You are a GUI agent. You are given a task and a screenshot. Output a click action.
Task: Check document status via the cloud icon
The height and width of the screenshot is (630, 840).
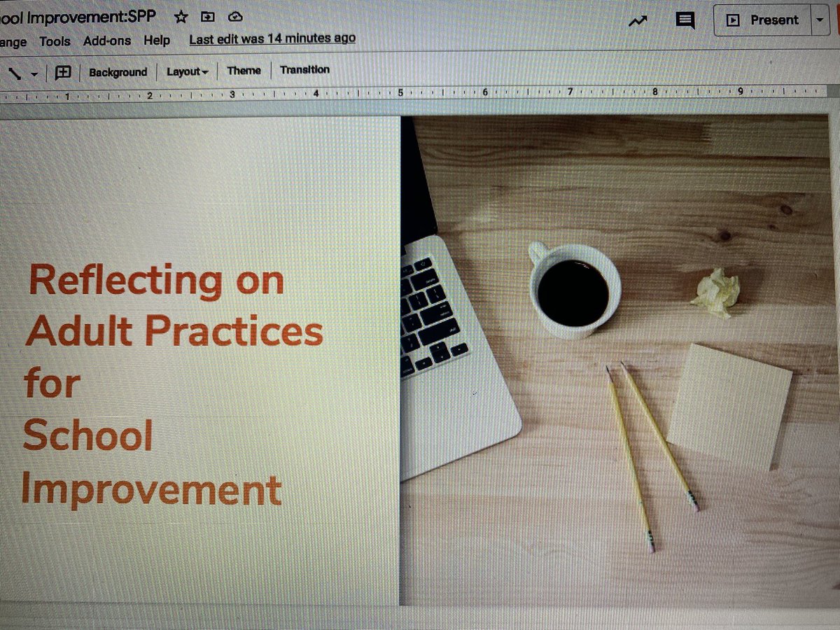[234, 17]
